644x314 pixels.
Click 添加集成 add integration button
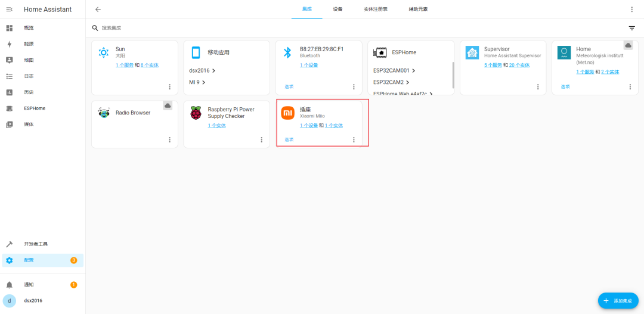[x=618, y=300]
